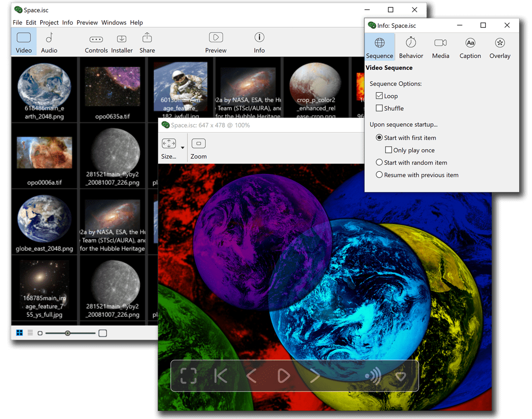Adjust the thumbnail size slider
Screen dimensions: 532x419
point(68,333)
